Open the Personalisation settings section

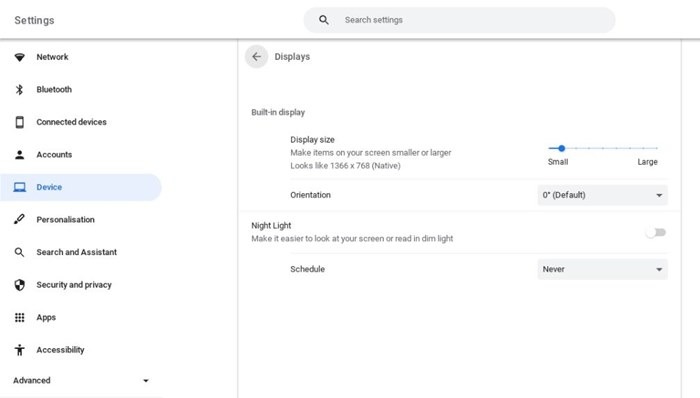coord(81,220)
